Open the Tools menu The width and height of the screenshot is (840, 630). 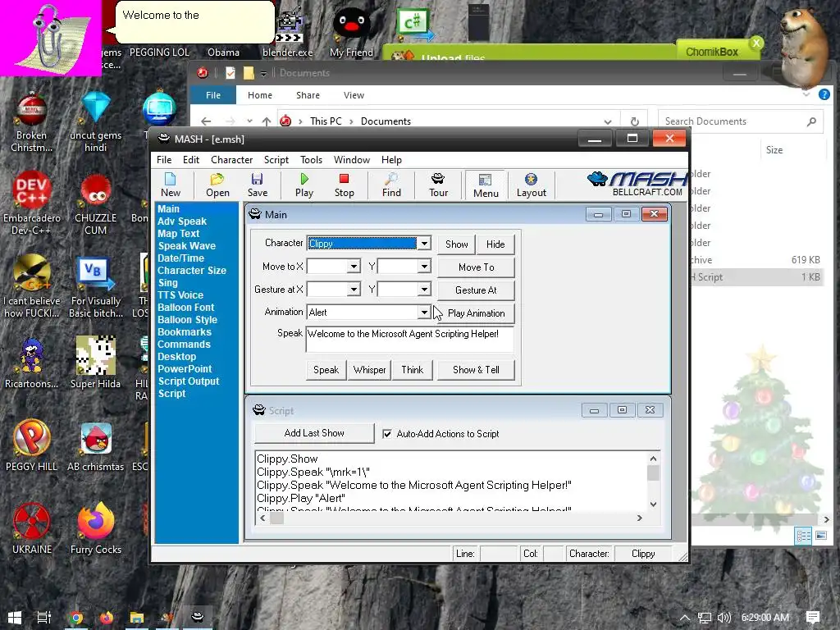coord(311,160)
